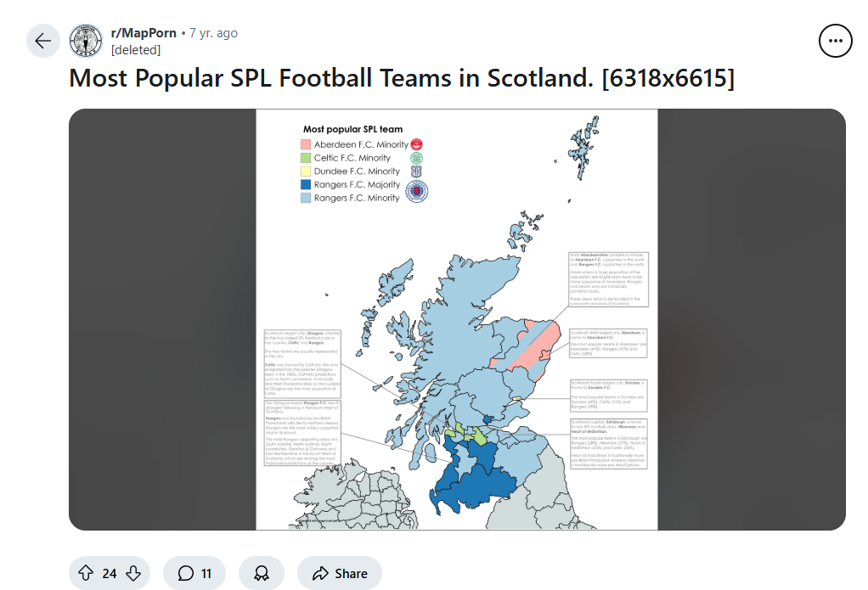868x590 pixels.
Task: Share the post
Action: tap(340, 573)
